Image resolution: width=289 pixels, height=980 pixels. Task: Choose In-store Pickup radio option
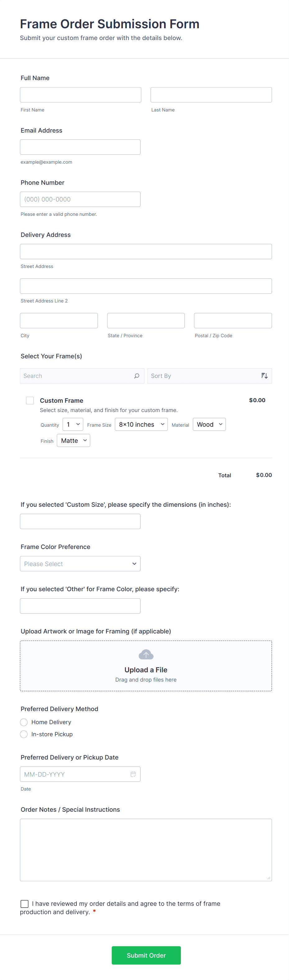[x=24, y=734]
